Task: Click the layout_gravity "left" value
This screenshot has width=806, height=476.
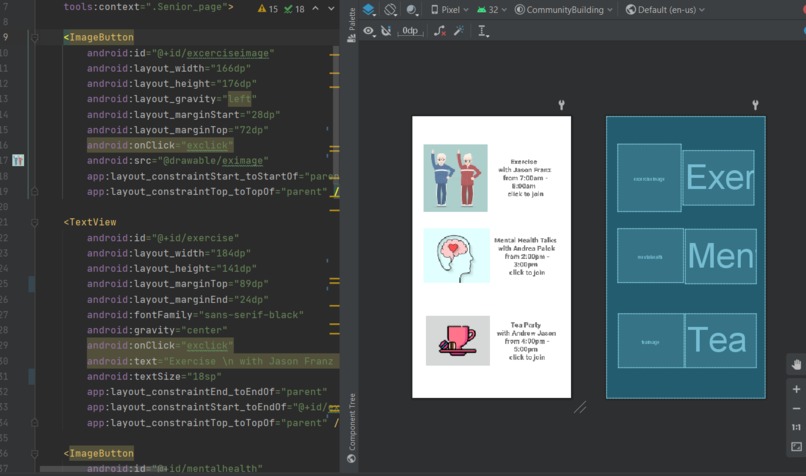Action: coord(240,99)
